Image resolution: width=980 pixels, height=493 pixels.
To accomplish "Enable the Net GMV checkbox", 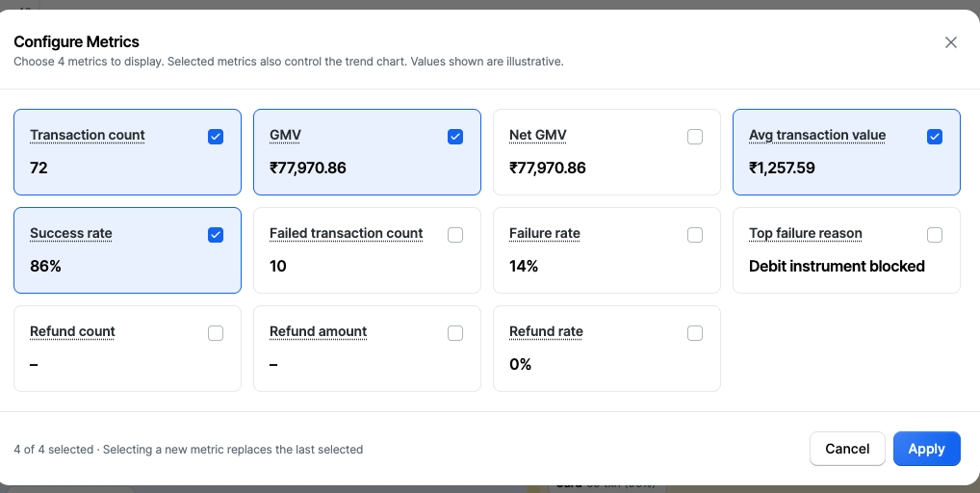I will point(695,136).
